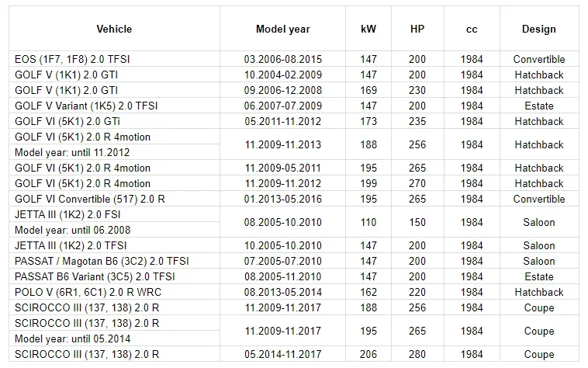
Task: Select the EOS (1F7, 1F8) 2.0 TFSI cell
Action: [x=114, y=59]
